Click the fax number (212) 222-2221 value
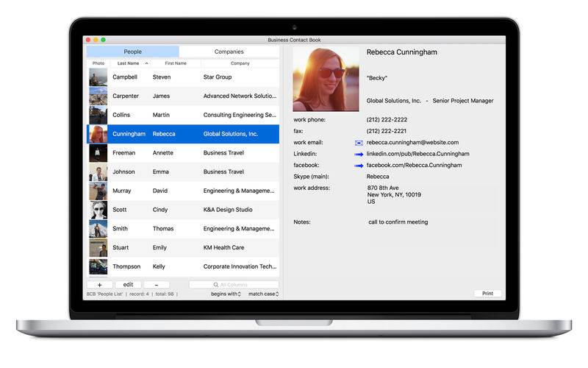This screenshot has width=588, height=368. point(387,131)
